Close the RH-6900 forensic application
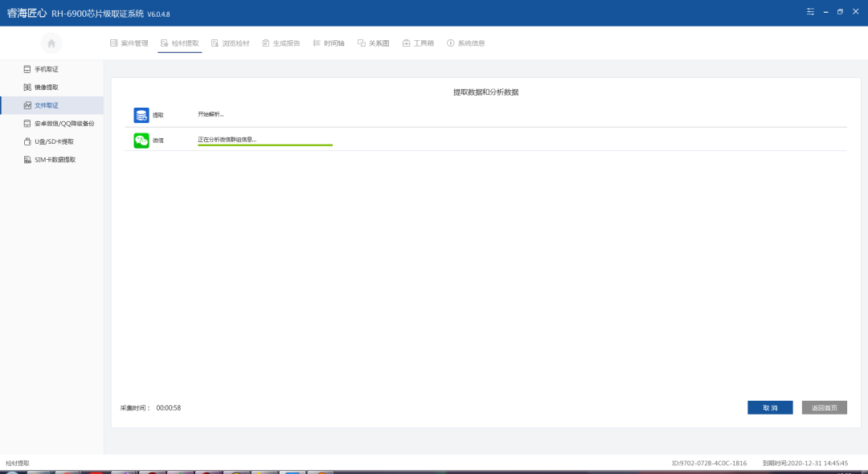 856,11
